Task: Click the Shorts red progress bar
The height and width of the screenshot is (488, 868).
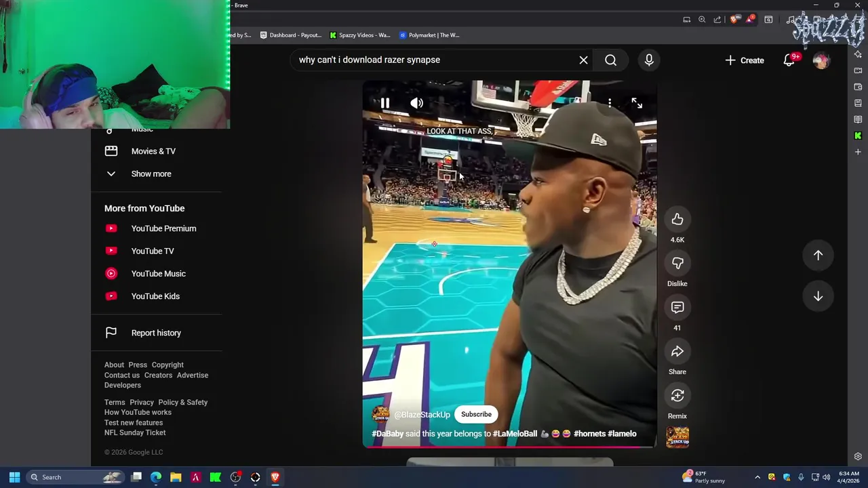Action: tap(509, 447)
